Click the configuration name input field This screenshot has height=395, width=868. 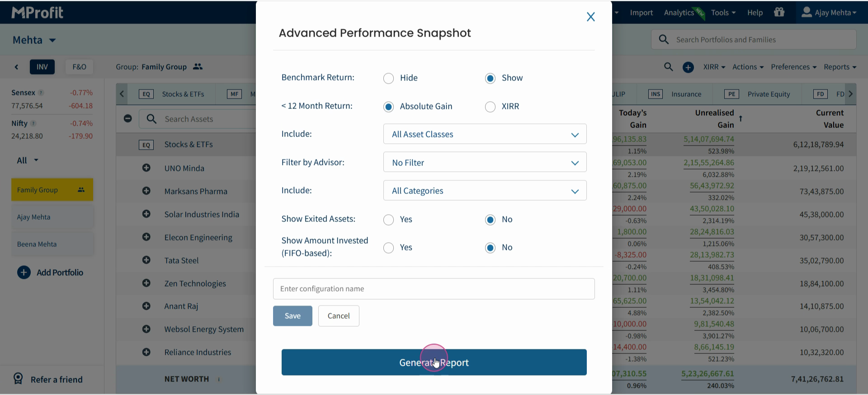click(434, 289)
